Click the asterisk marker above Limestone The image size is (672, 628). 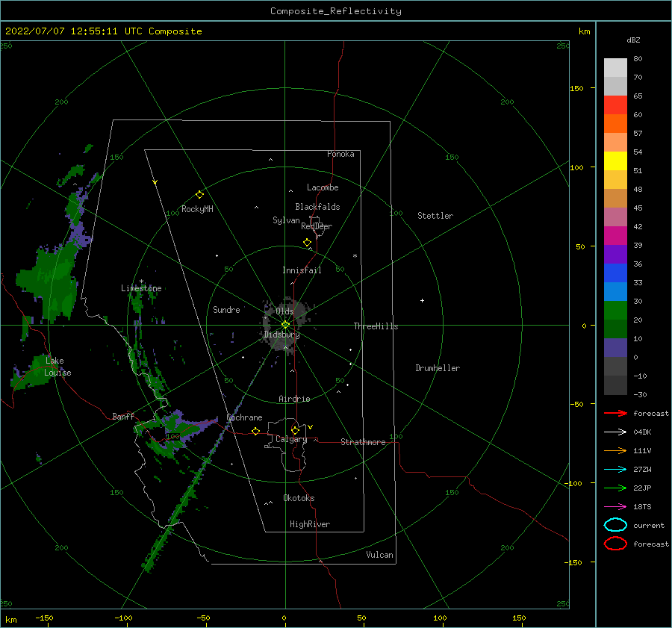click(141, 282)
